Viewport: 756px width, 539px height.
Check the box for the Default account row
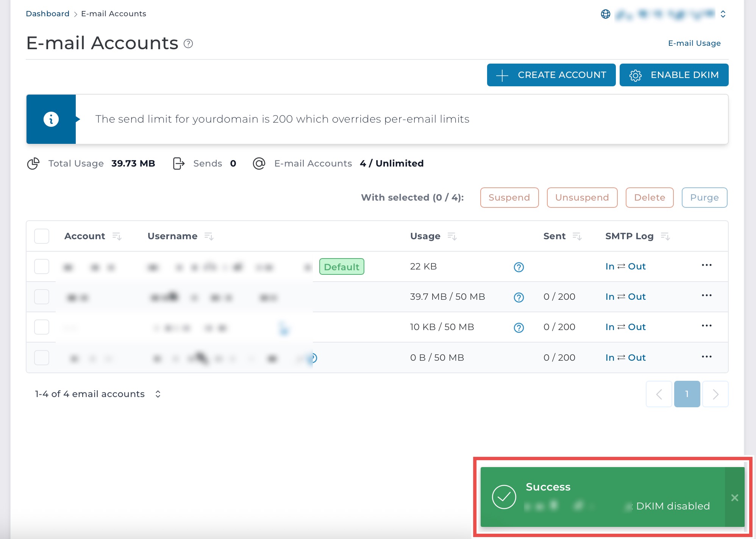(42, 266)
